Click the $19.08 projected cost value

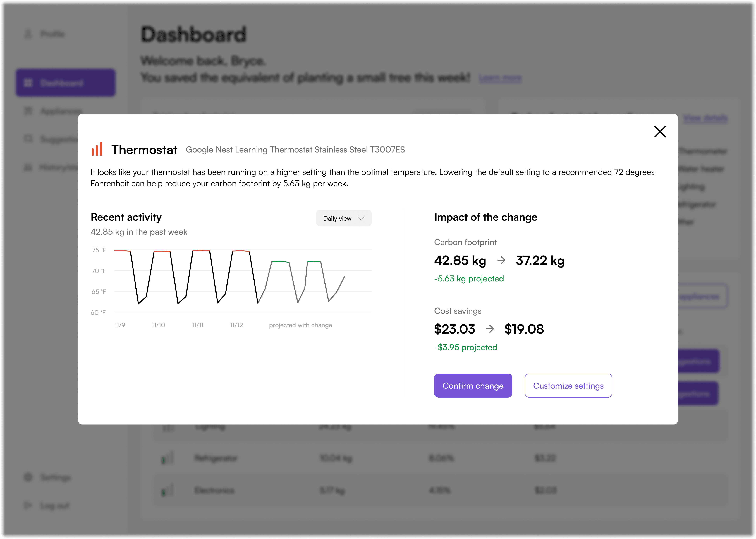tap(524, 329)
